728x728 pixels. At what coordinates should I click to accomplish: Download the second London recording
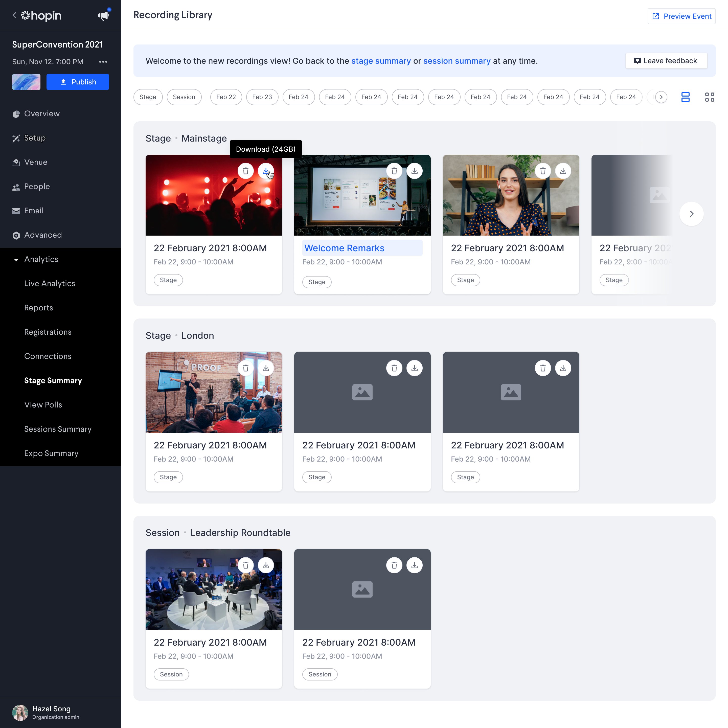click(x=415, y=368)
